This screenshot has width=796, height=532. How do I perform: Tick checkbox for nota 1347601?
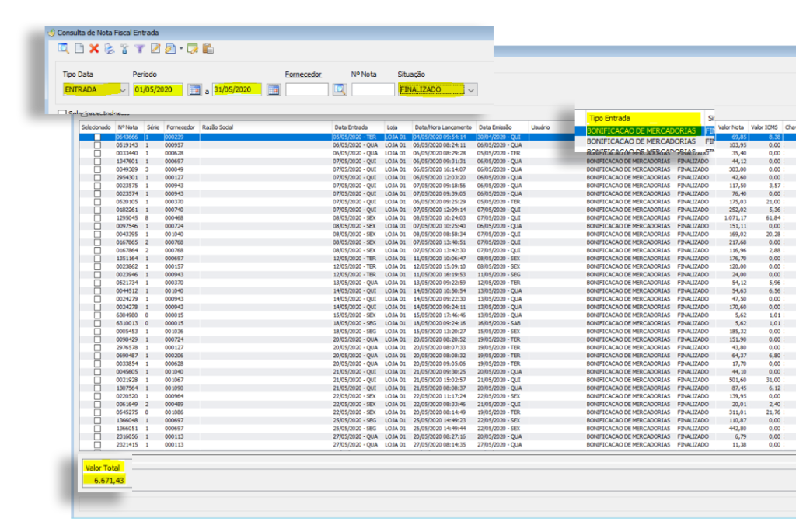click(x=97, y=162)
